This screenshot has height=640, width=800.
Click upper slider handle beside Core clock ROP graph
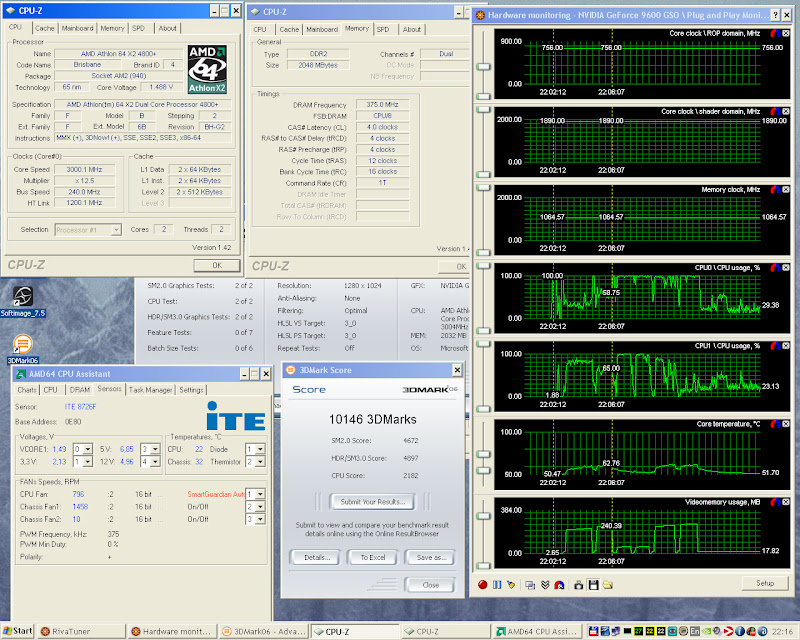point(483,67)
